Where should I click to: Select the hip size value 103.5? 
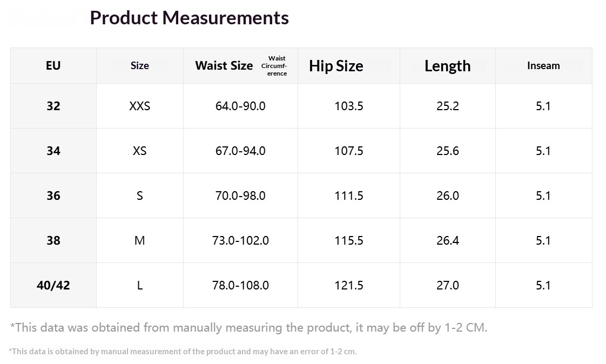tap(348, 106)
